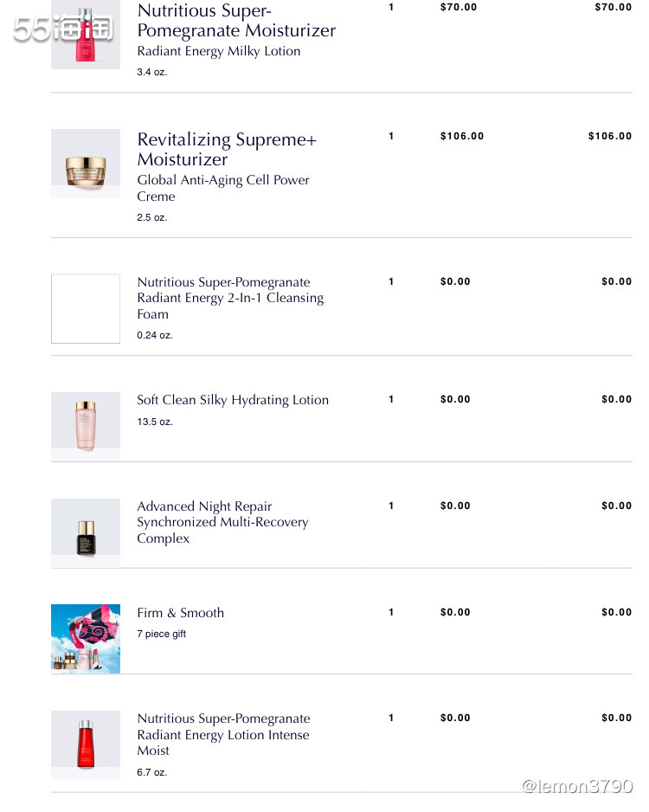Image resolution: width=649 pixels, height=812 pixels.
Task: Click the 55海淘 watermark logo
Action: [62, 29]
